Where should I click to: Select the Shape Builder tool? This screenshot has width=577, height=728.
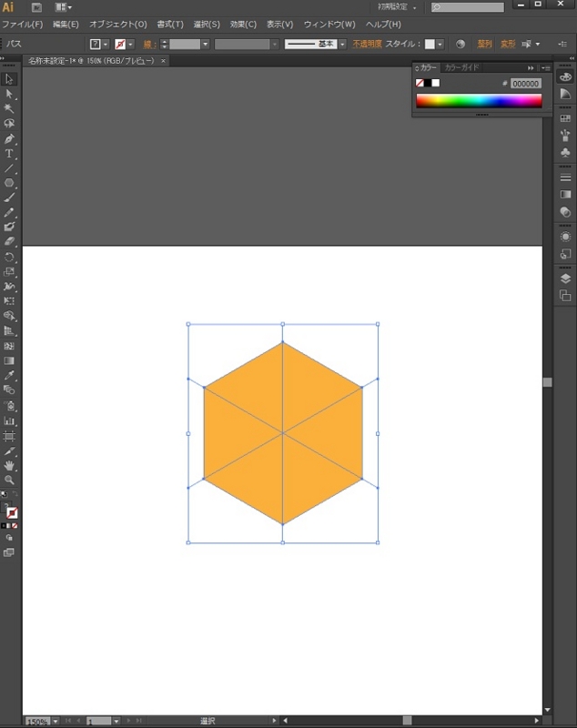(9, 316)
